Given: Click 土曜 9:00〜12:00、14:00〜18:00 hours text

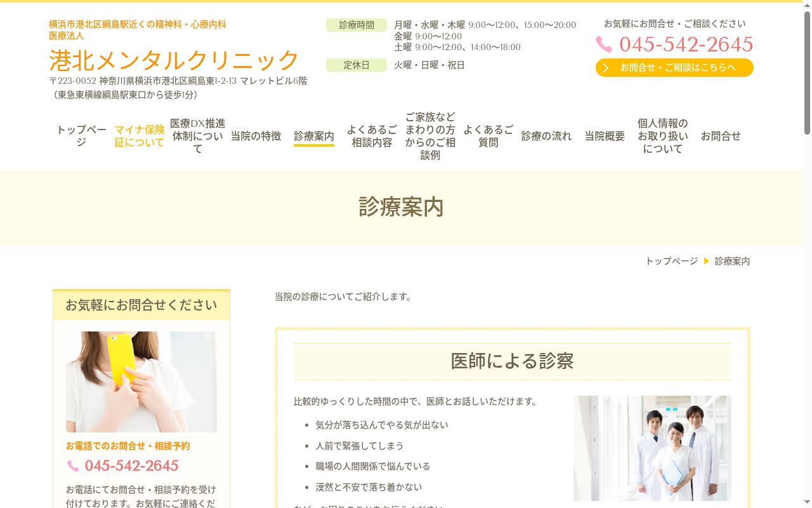Looking at the screenshot, I should tap(457, 47).
